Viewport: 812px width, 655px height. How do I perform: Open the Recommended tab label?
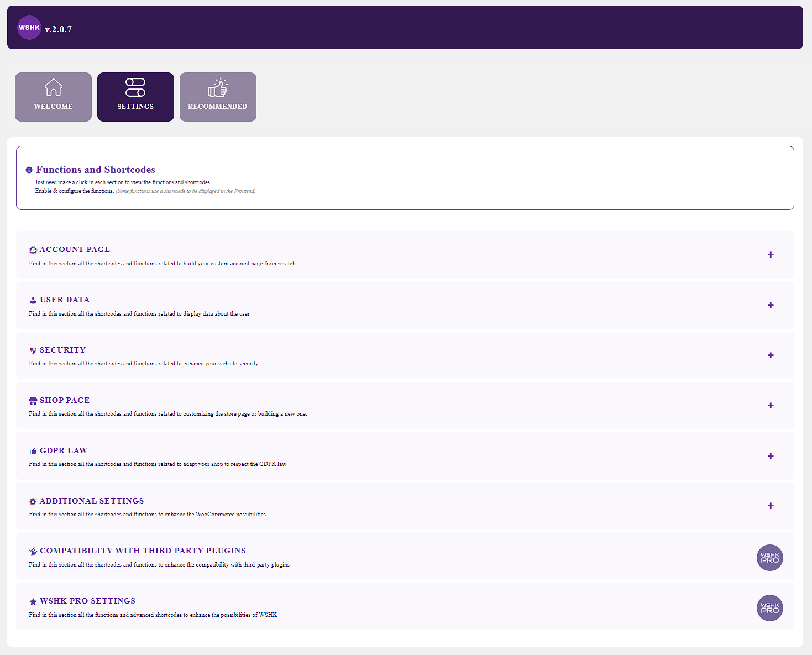tap(218, 107)
